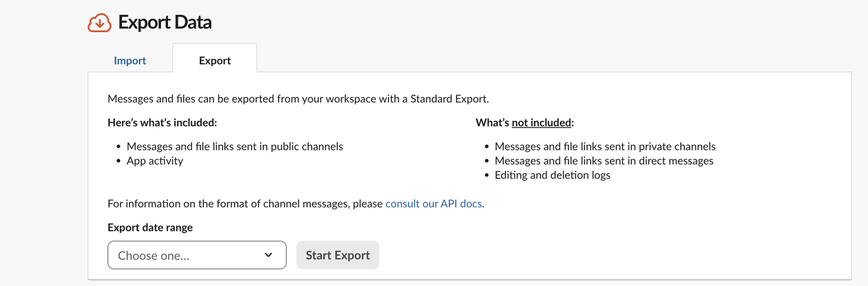Click the "What's not included:" heading
This screenshot has width=868, height=286.
click(525, 123)
